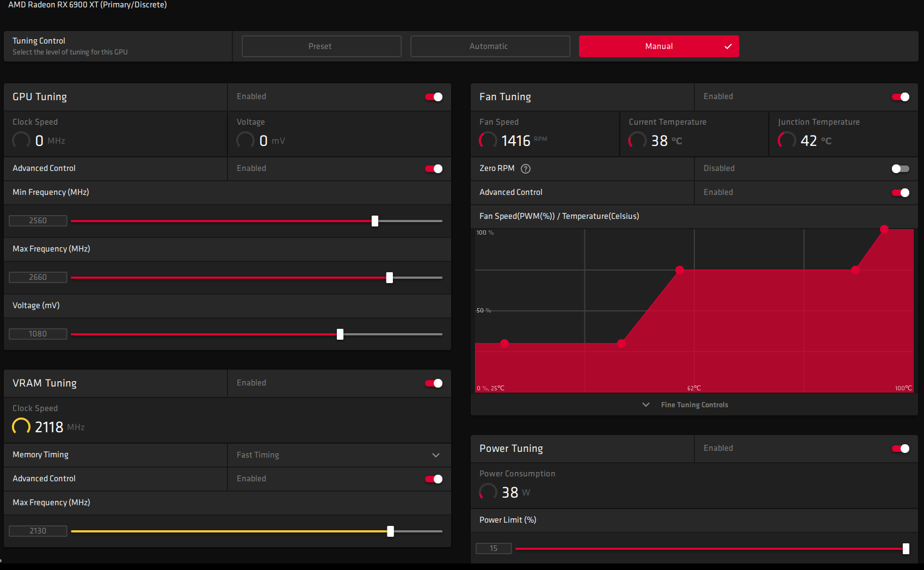This screenshot has width=924, height=570.
Task: Click the GPU Voltage (mV) slider handle
Action: coord(340,334)
